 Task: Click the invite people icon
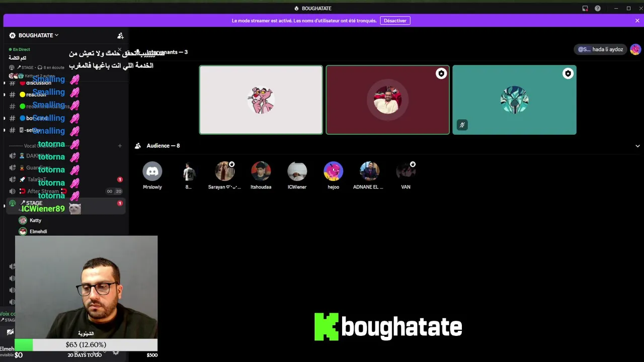[x=120, y=36]
